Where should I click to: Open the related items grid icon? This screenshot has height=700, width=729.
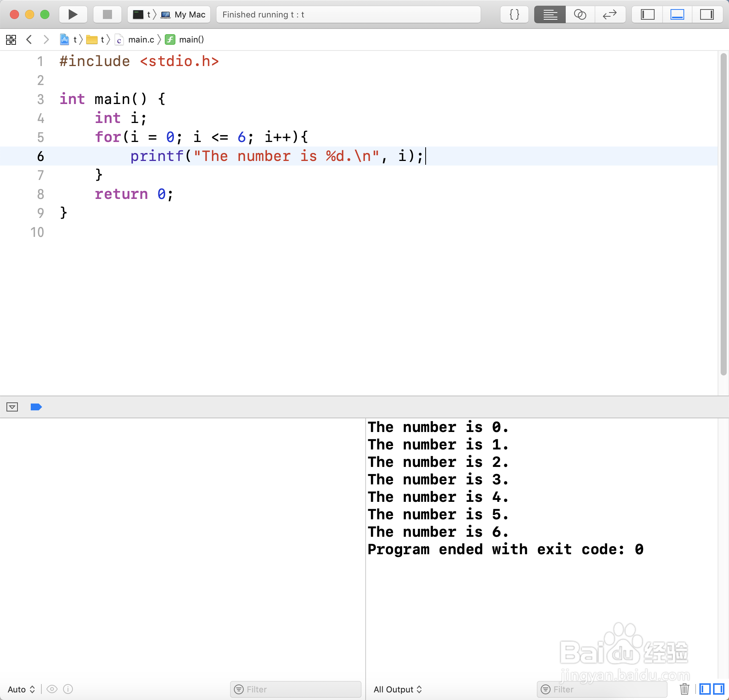(x=11, y=39)
